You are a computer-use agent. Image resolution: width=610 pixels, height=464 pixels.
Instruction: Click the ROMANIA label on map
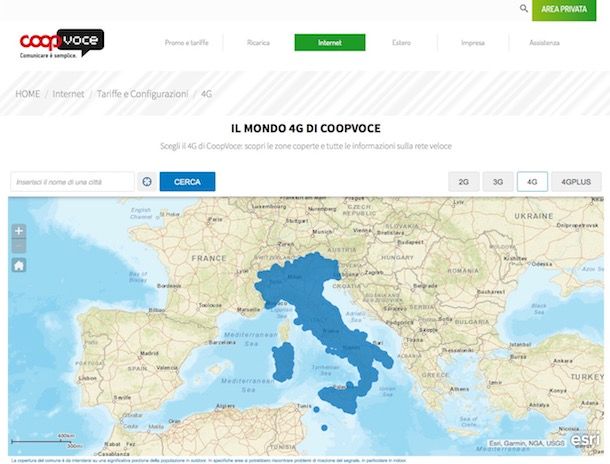tap(463, 271)
